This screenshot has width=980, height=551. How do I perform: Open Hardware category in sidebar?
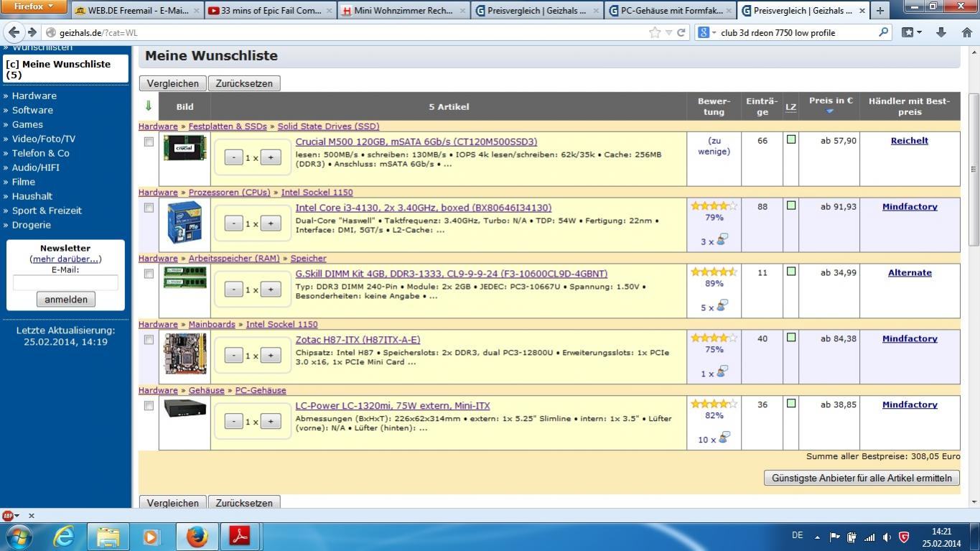pos(34,96)
